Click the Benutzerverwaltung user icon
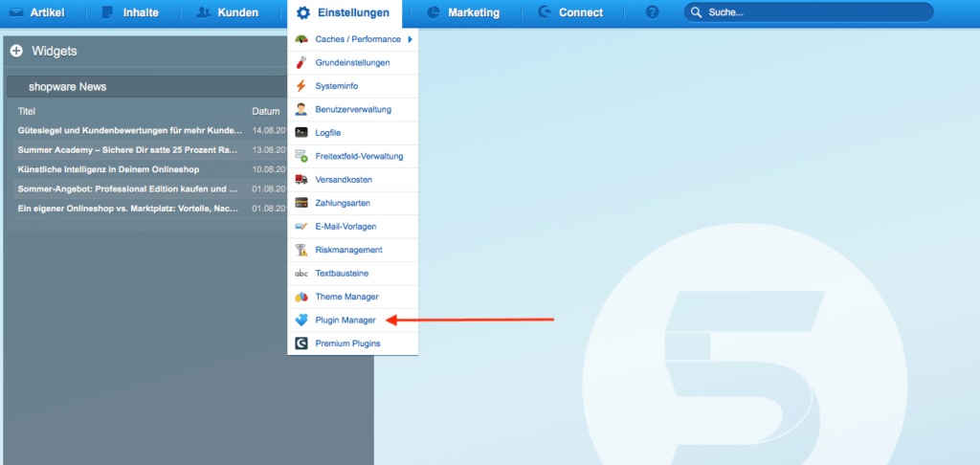This screenshot has width=980, height=465. (x=301, y=109)
